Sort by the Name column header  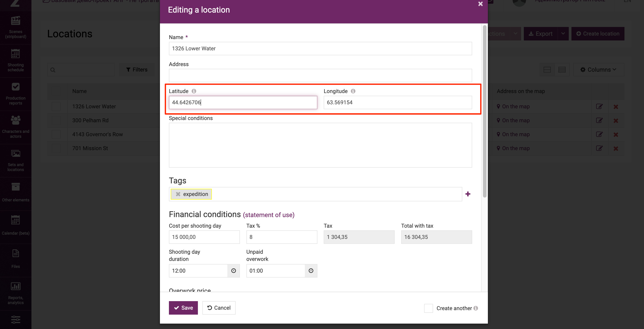(x=80, y=91)
